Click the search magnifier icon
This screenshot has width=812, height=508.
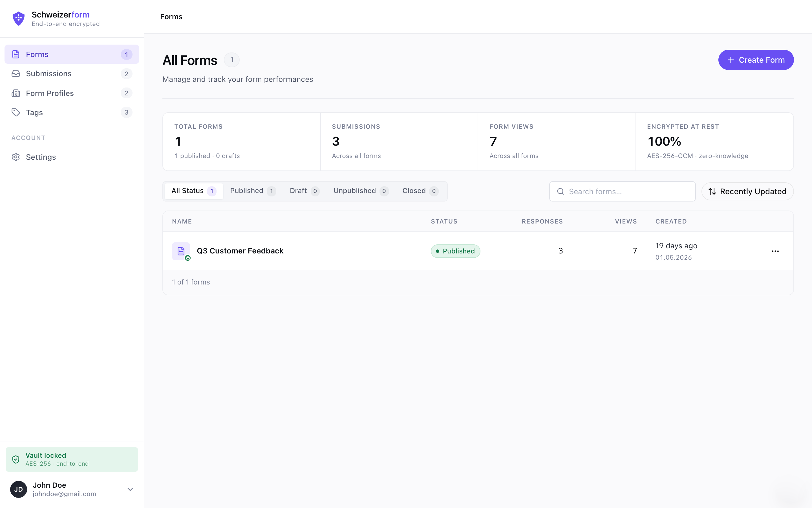click(560, 192)
